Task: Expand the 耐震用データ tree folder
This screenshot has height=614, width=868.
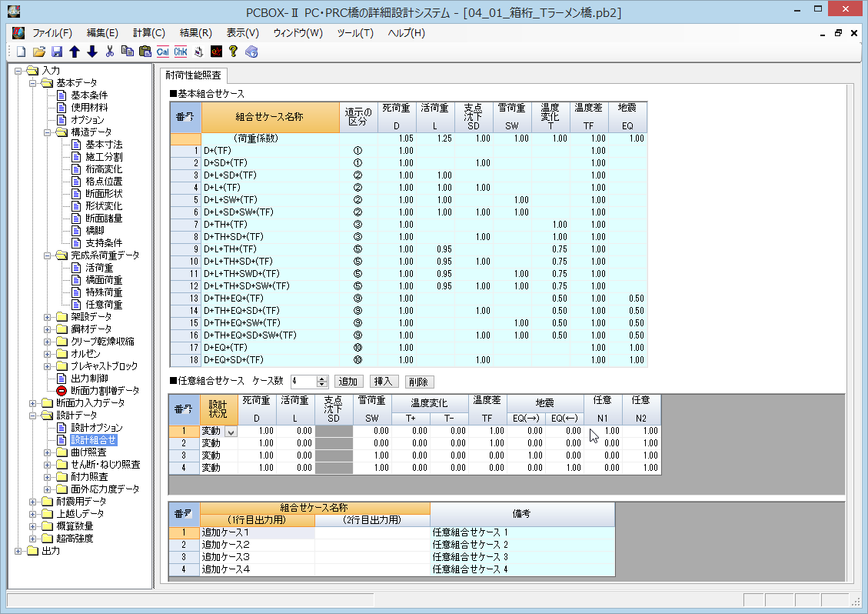Action: pyautogui.click(x=33, y=502)
